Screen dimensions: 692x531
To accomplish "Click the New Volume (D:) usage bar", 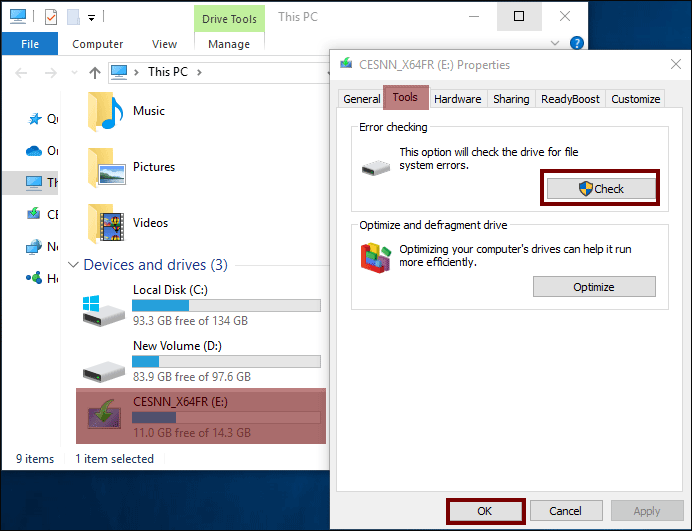I will 226,362.
